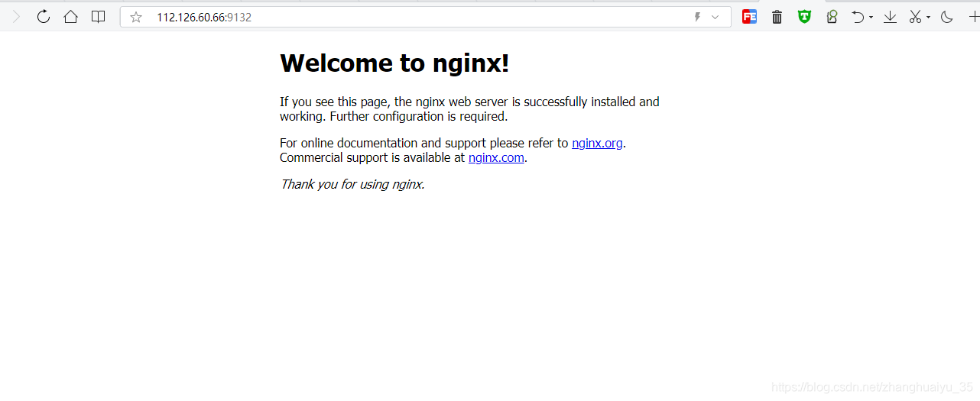Click the page search extension icon
Screen dimensions: 980x401
[832, 17]
